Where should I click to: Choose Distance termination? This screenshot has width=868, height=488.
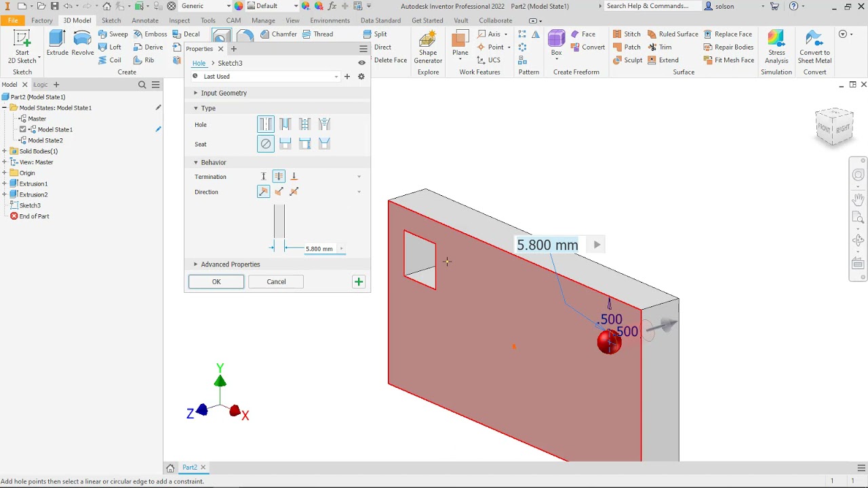(264, 176)
